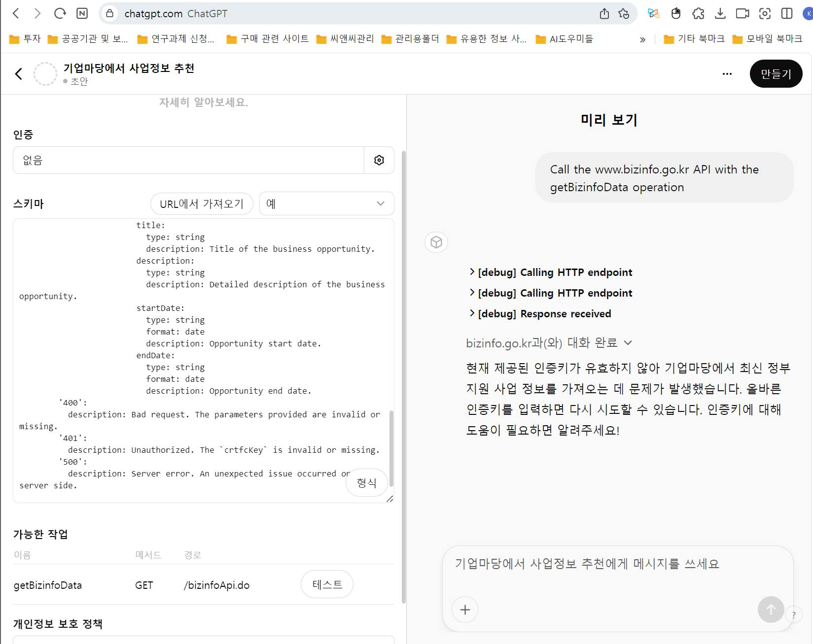
Task: Click the /bizinfoApi.do path text
Action: [216, 585]
